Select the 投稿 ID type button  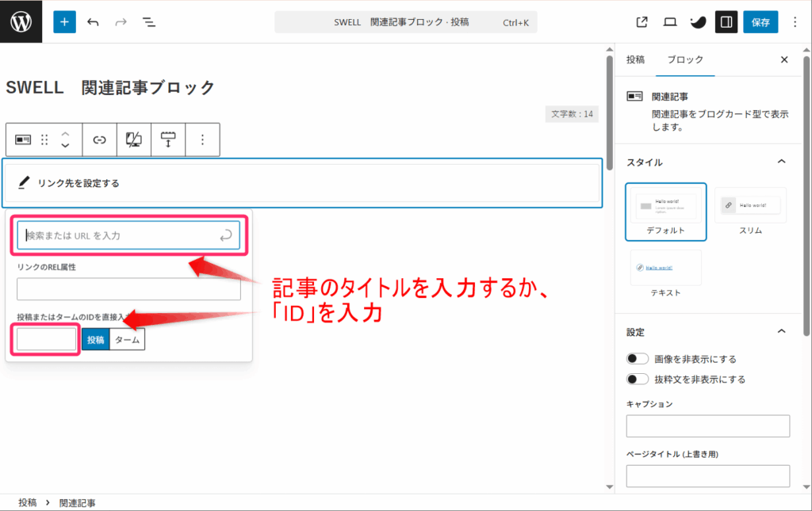(96, 340)
